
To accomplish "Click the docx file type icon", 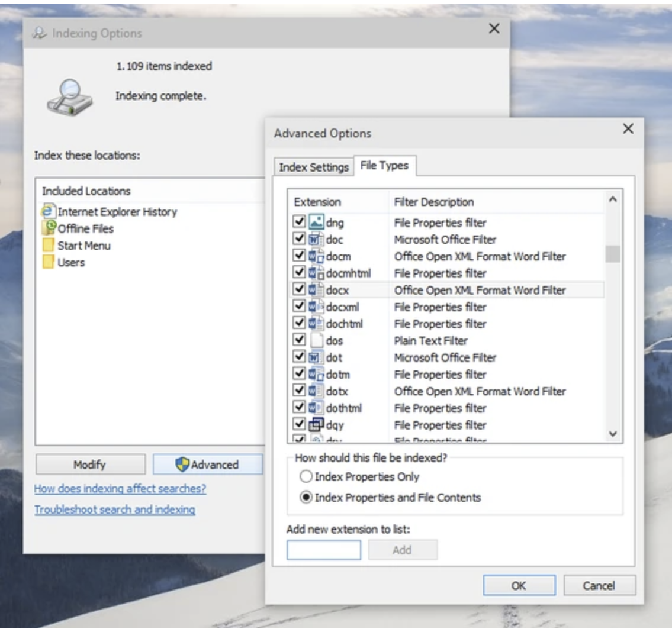I will [316, 289].
